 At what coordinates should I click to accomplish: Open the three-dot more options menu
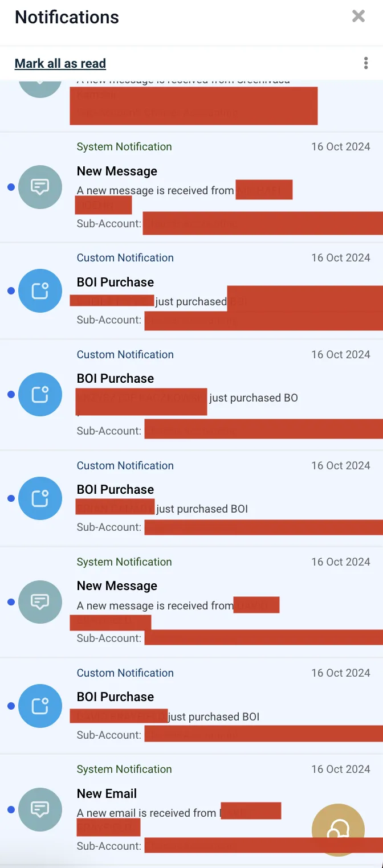pyautogui.click(x=366, y=63)
